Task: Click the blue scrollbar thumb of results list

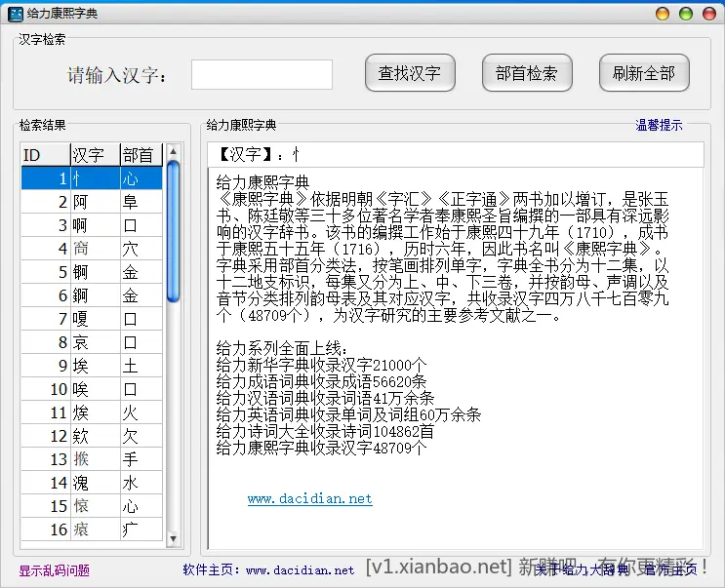Action: click(173, 231)
